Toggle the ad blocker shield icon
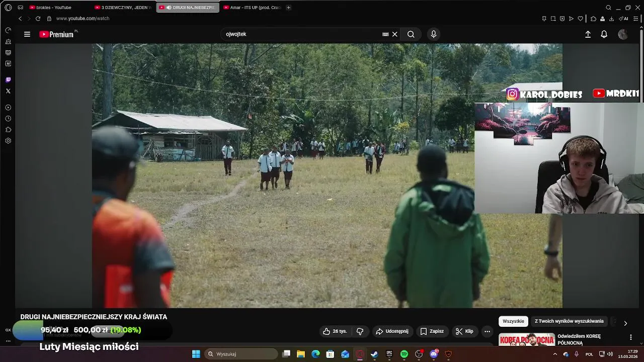644x362 pixels. pyautogui.click(x=562, y=19)
